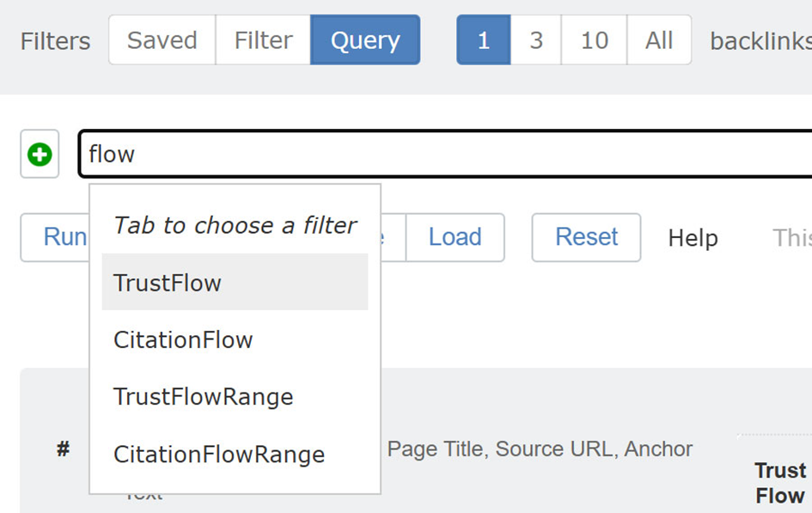This screenshot has width=812, height=513.
Task: Reset the query with the Reset button
Action: click(586, 237)
